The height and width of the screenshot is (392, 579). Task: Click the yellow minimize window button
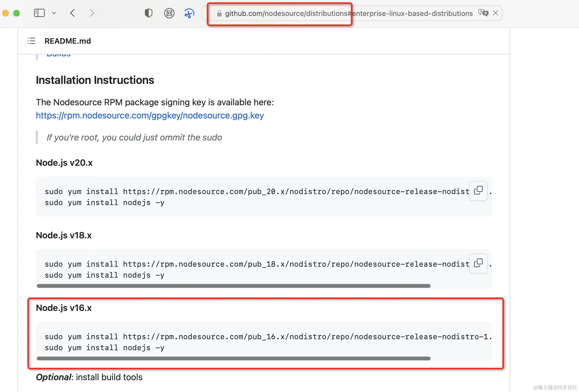click(5, 13)
